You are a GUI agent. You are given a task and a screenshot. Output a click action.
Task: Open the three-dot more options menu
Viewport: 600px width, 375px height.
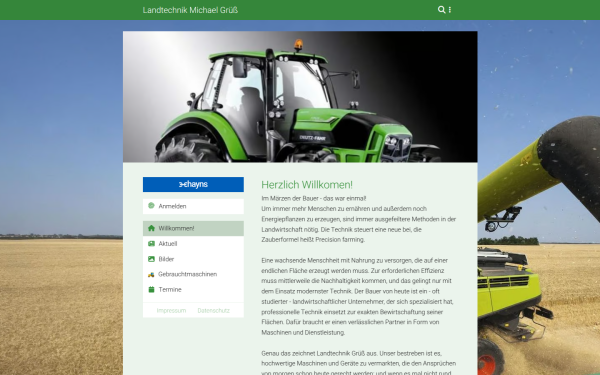click(450, 10)
